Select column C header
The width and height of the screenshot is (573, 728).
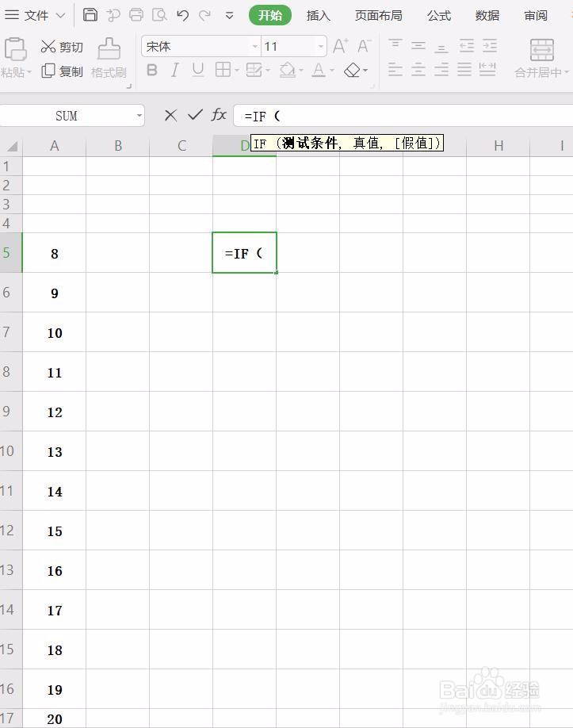click(x=181, y=146)
